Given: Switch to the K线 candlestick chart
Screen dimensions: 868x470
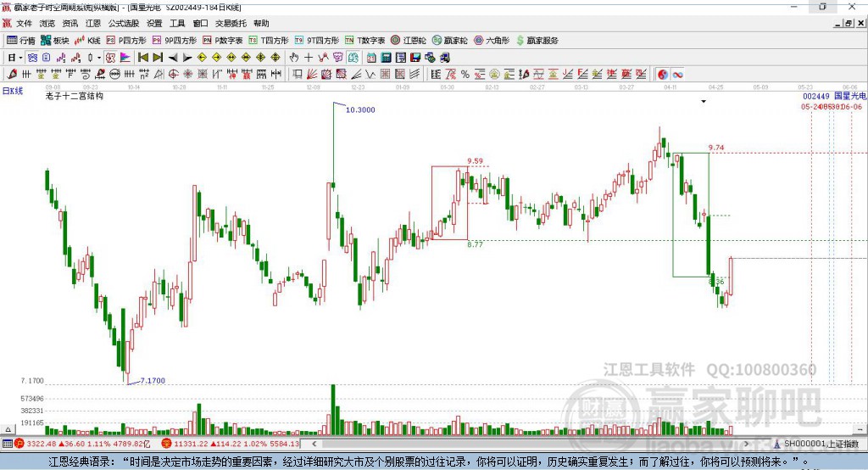Looking at the screenshot, I should [87, 41].
